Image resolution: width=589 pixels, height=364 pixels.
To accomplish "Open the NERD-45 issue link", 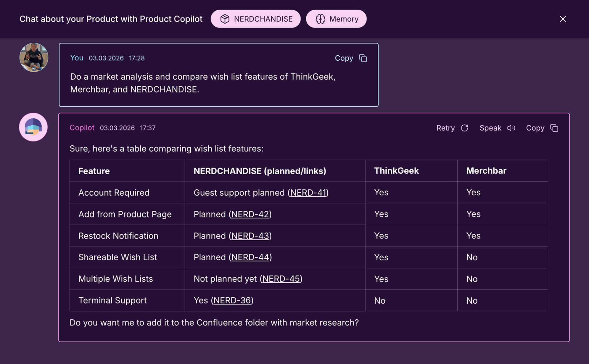I will 281,279.
